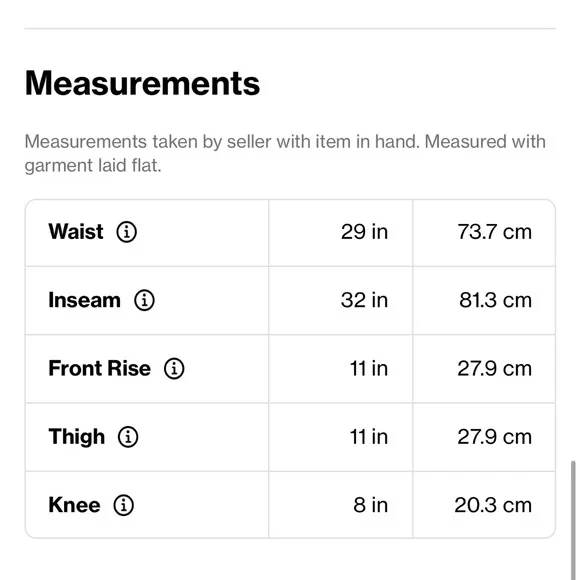Open the Waist info icon
The height and width of the screenshot is (580, 580).
(127, 232)
